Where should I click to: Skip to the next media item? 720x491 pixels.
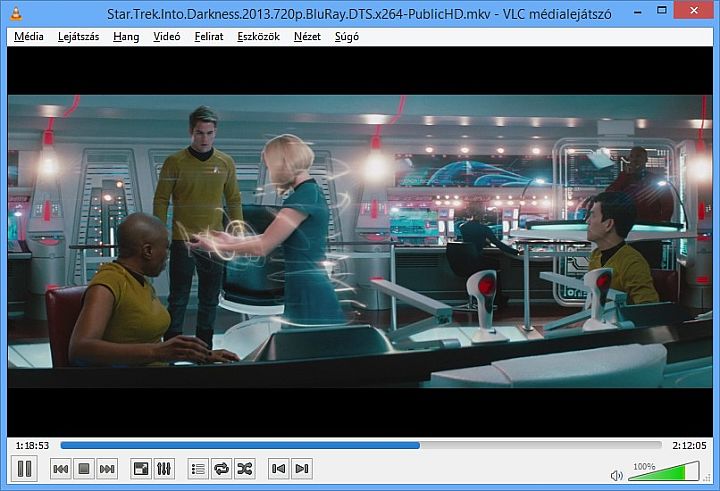[107, 468]
